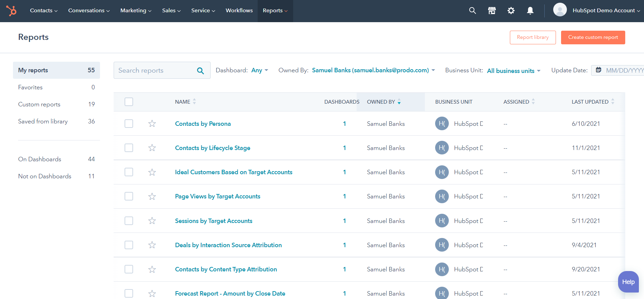The width and height of the screenshot is (644, 299).
Task: Expand the Marketing menu
Action: pyautogui.click(x=136, y=11)
